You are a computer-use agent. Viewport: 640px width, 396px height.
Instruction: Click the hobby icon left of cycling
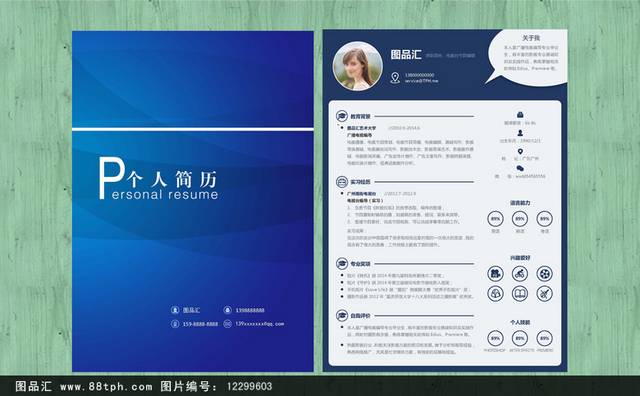[x=495, y=274]
